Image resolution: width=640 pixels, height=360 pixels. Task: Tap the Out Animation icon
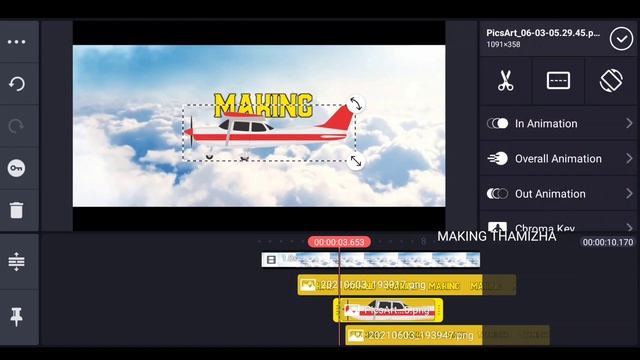(498, 193)
